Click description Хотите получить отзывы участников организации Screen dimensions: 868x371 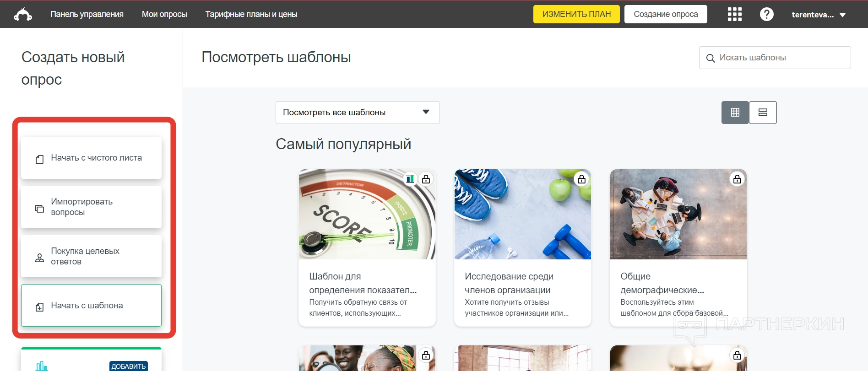point(517,308)
